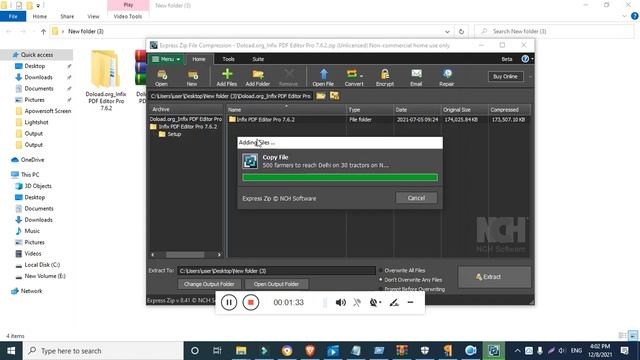Select OneDrive in Explorer navigation pane

[32, 160]
